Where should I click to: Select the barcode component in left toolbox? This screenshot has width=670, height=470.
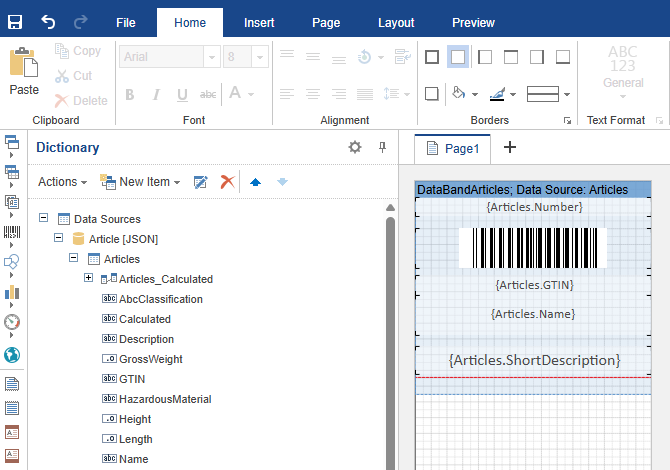coord(12,233)
